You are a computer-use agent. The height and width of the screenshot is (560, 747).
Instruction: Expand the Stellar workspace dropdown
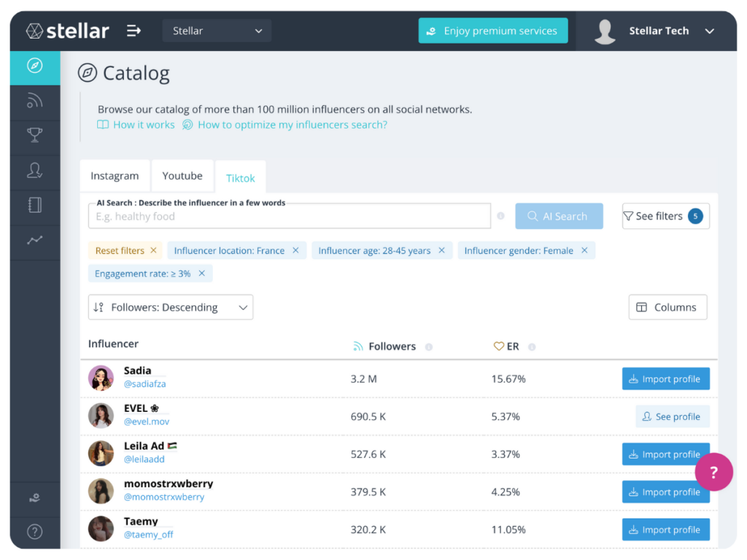click(x=217, y=31)
